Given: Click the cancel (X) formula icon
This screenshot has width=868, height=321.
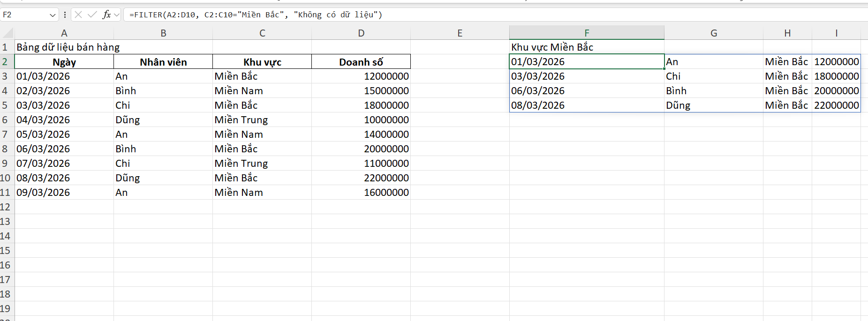Looking at the screenshot, I should pos(78,15).
